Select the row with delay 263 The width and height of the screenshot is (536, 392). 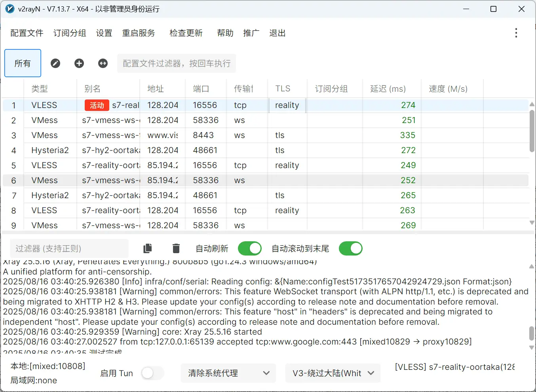tap(266, 210)
